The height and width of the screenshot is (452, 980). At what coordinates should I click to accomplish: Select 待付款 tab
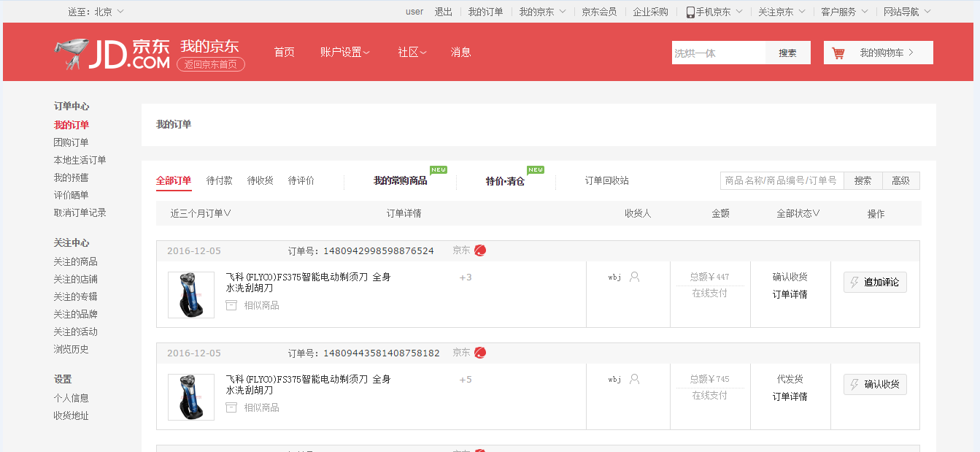point(219,180)
